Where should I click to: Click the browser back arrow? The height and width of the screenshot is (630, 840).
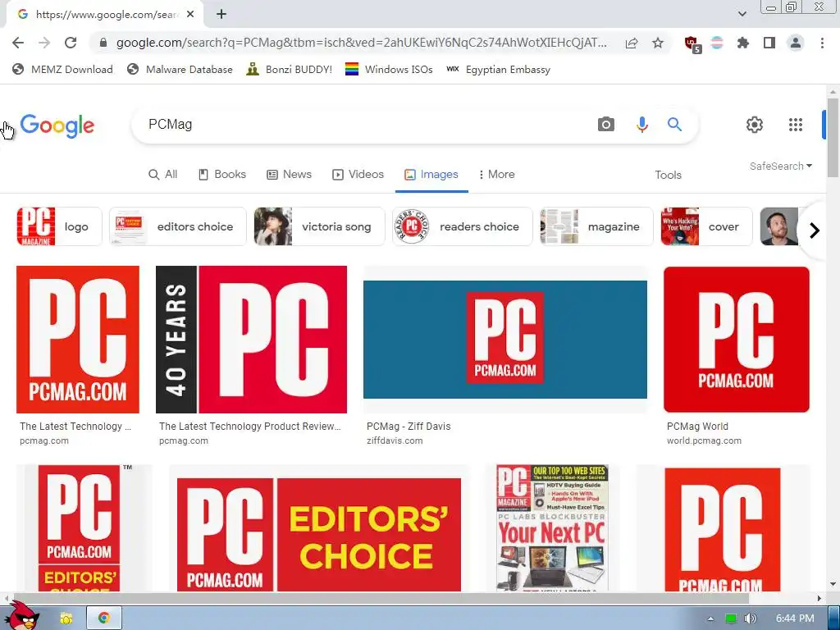point(18,43)
